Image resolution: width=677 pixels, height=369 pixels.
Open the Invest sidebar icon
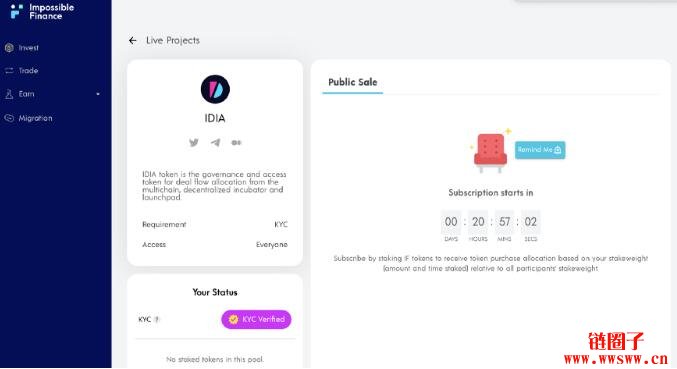tap(9, 48)
